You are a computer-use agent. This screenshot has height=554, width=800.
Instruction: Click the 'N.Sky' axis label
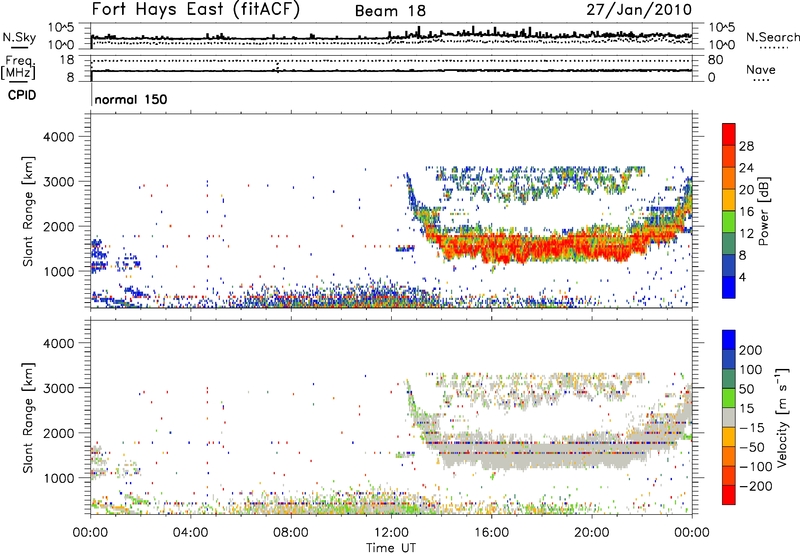click(x=19, y=37)
